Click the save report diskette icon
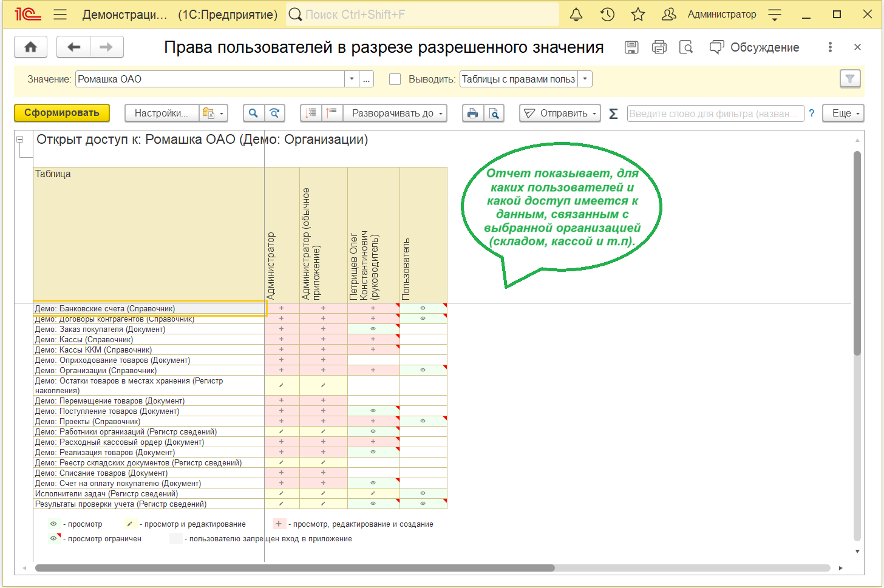Viewport: 884px width, 588px height. pyautogui.click(x=631, y=47)
